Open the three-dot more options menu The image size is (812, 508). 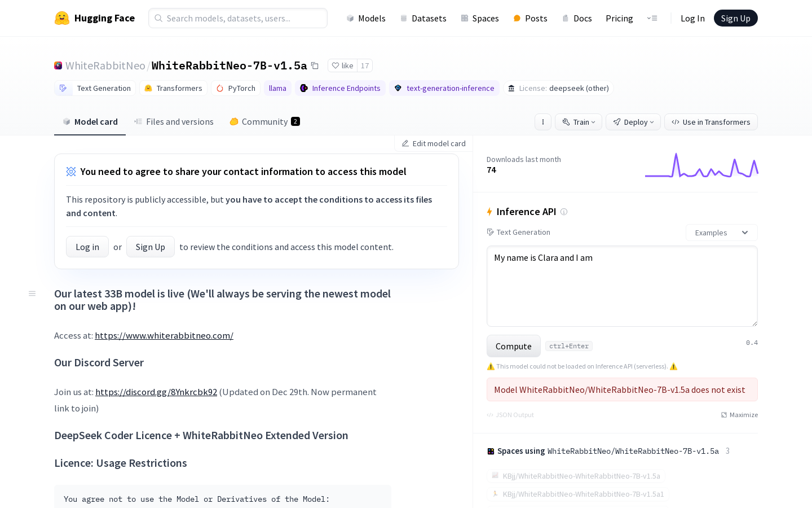(x=542, y=122)
